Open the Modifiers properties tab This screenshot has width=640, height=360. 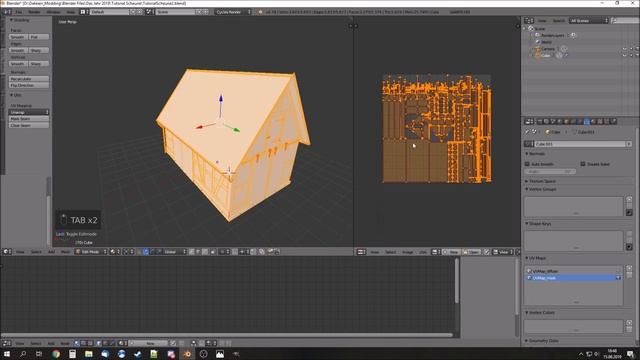click(579, 121)
